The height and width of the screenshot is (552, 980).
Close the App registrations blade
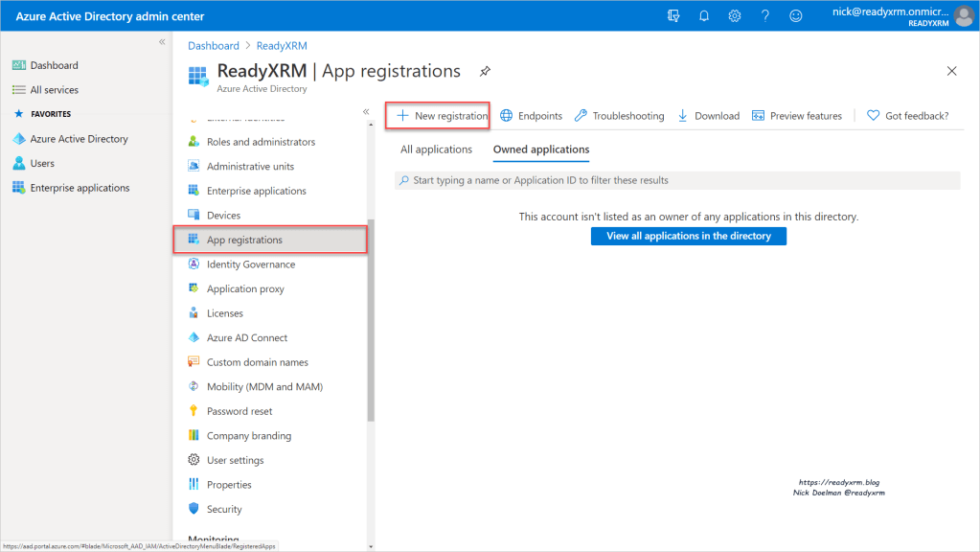pyautogui.click(x=951, y=71)
